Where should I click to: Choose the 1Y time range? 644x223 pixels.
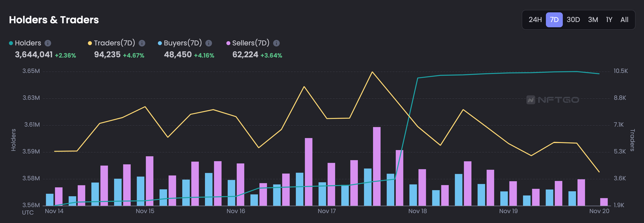609,20
